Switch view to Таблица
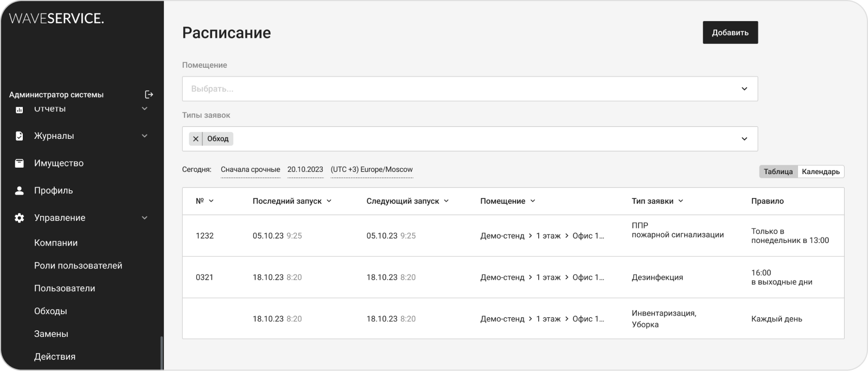Viewport: 868px width, 371px height. tap(778, 171)
